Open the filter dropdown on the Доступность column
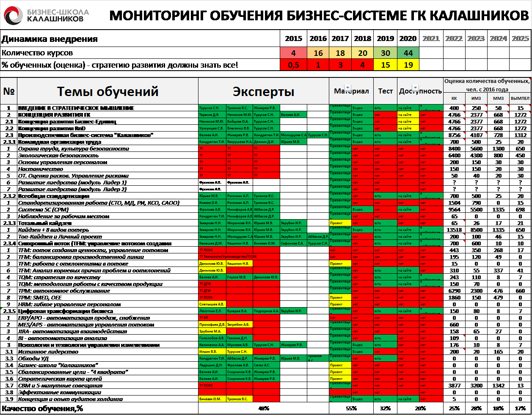532x415 pixels. point(416,88)
